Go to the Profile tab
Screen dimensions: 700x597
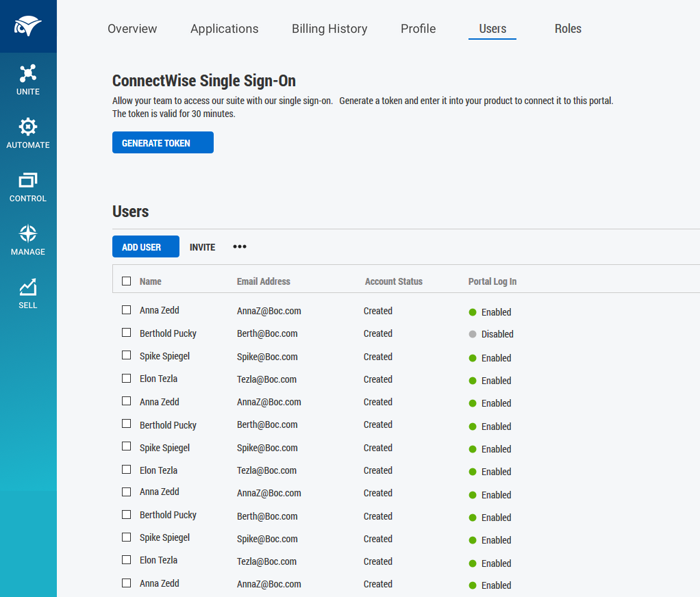click(418, 29)
